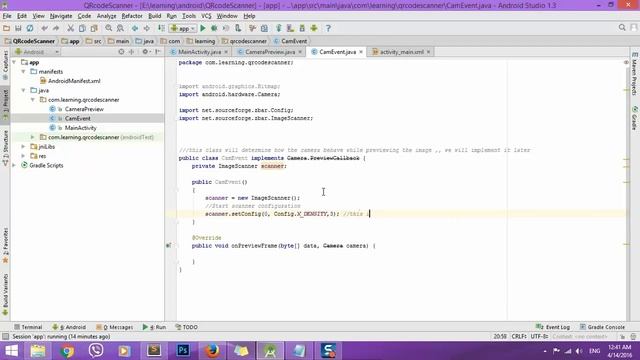Click the Hide Project panel icon

click(x=158, y=52)
